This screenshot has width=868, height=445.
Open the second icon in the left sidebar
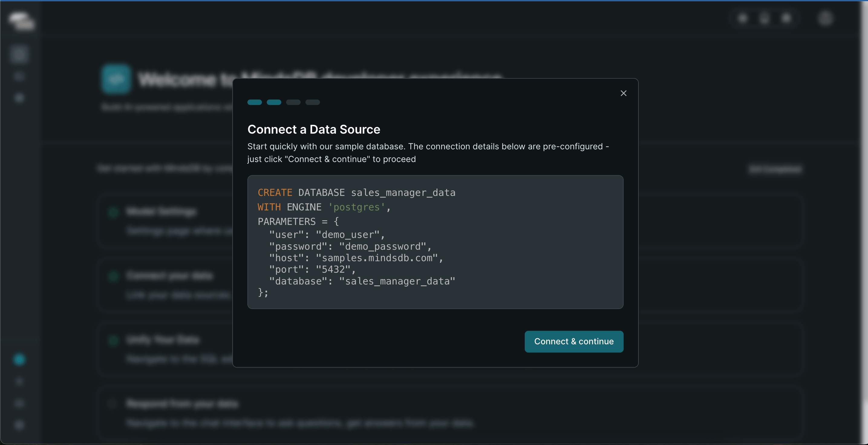click(x=19, y=76)
